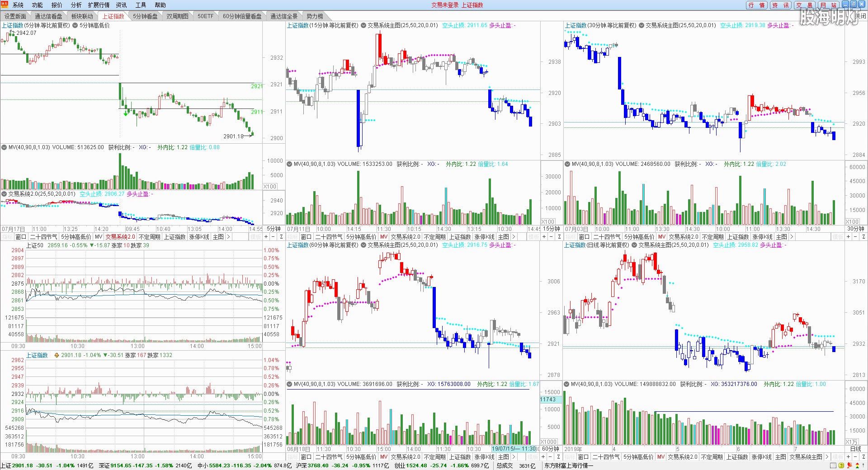Switch to the 50ETF tab
This screenshot has height=470, width=868.
point(206,16)
